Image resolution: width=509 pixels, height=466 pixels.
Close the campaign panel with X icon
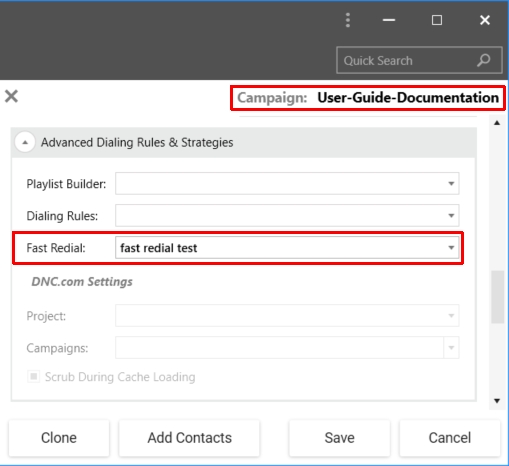tap(11, 96)
